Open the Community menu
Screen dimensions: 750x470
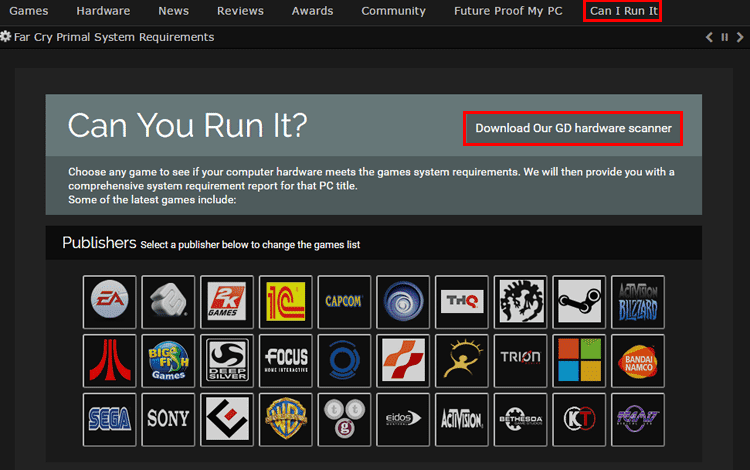pyautogui.click(x=393, y=11)
